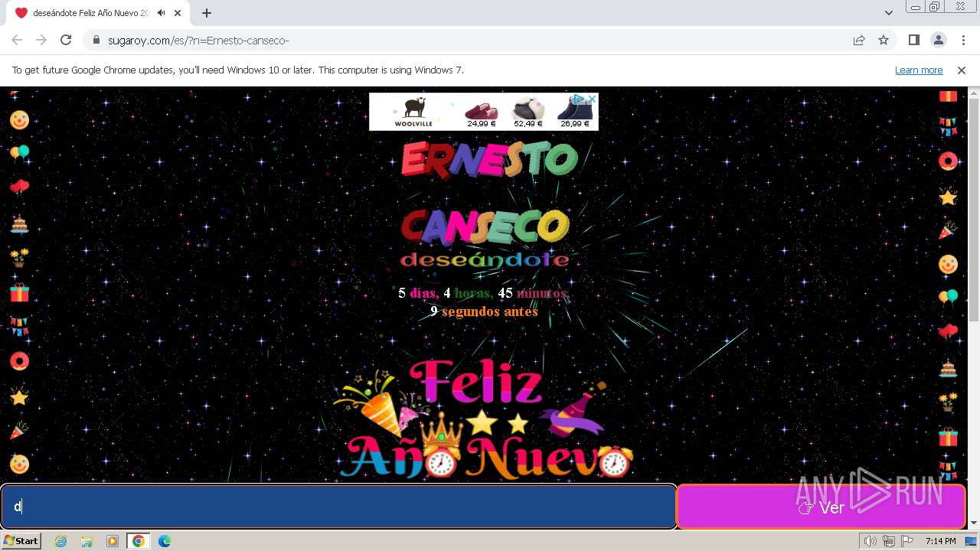980x551 pixels.
Task: Click the party flags emoji on the left side
Action: tap(19, 327)
